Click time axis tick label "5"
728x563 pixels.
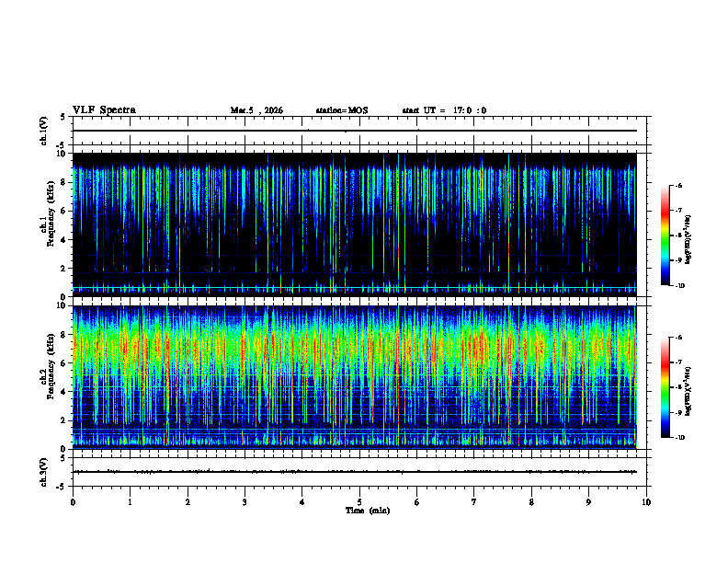point(359,502)
